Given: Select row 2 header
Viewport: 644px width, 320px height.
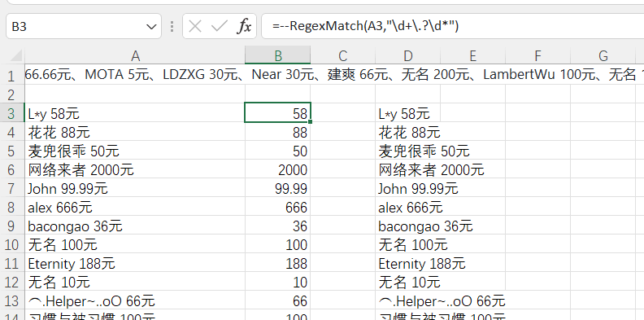Looking at the screenshot, I should coord(11,94).
